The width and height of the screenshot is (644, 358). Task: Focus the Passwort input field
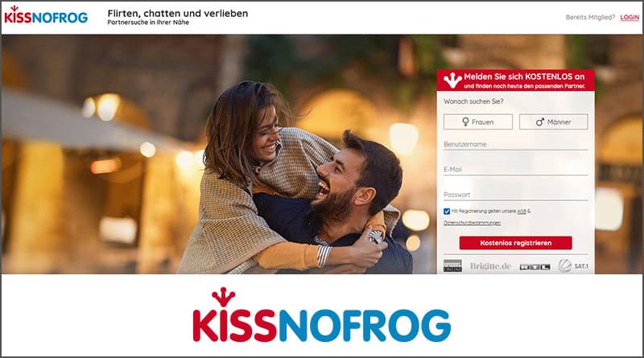[x=515, y=195]
